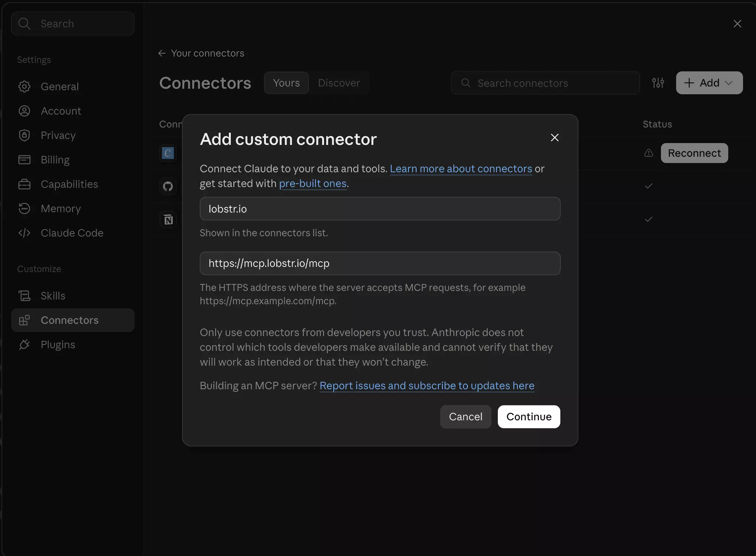This screenshot has height=556, width=756.
Task: Open Capabilities settings
Action: coord(73,184)
